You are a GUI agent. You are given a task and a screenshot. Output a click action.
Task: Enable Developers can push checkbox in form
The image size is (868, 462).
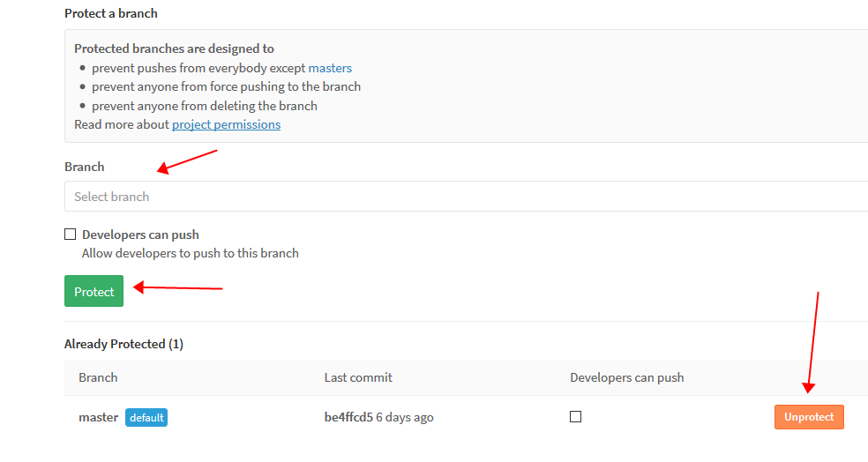tap(71, 235)
